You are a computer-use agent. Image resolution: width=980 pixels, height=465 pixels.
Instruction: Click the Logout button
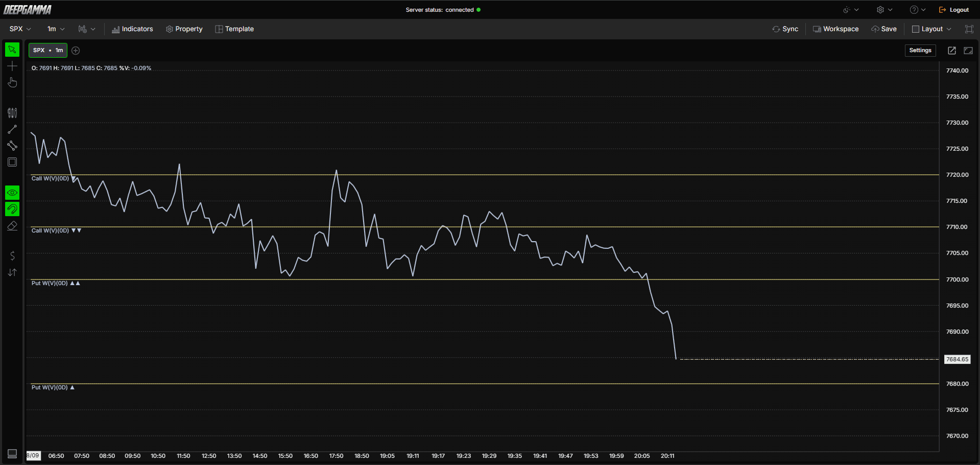point(954,10)
